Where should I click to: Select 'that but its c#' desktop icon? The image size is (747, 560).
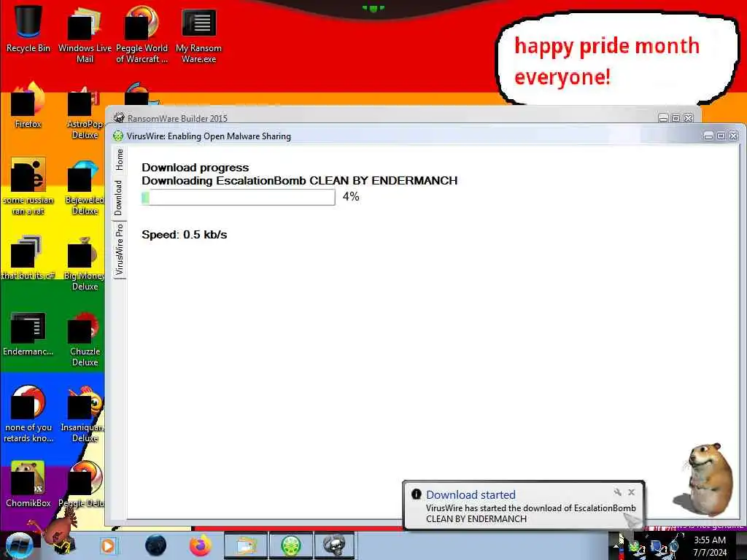[x=28, y=257]
